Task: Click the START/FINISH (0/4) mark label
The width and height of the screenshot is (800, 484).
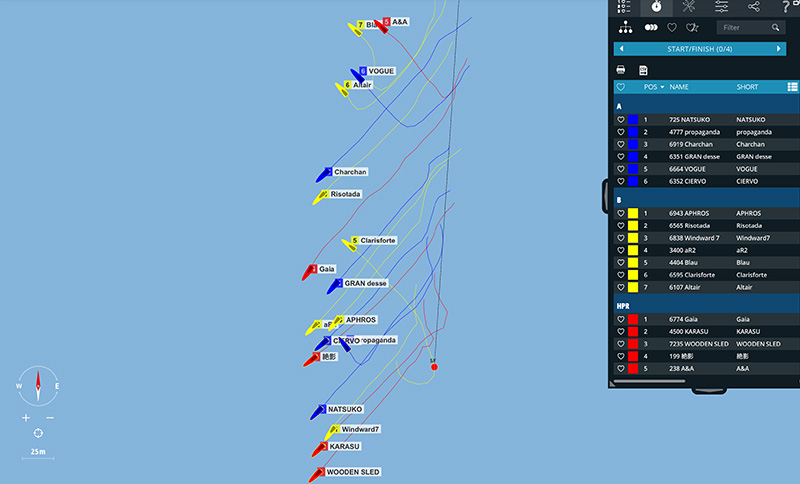Action: (699, 49)
